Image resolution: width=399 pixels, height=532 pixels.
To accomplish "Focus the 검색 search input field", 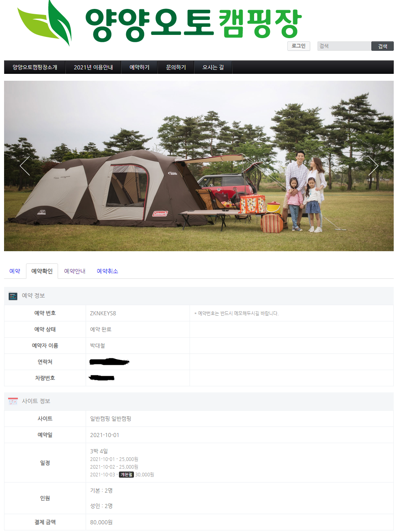I will coord(344,46).
